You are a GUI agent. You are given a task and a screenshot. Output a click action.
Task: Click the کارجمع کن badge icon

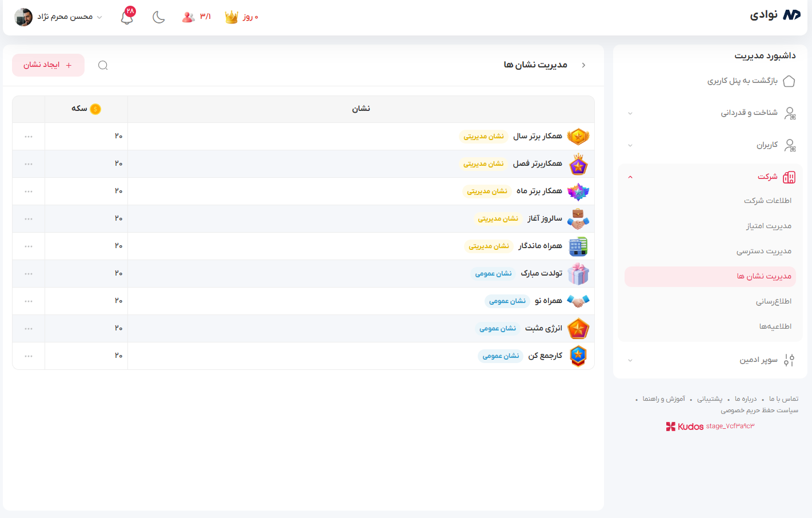tap(578, 356)
